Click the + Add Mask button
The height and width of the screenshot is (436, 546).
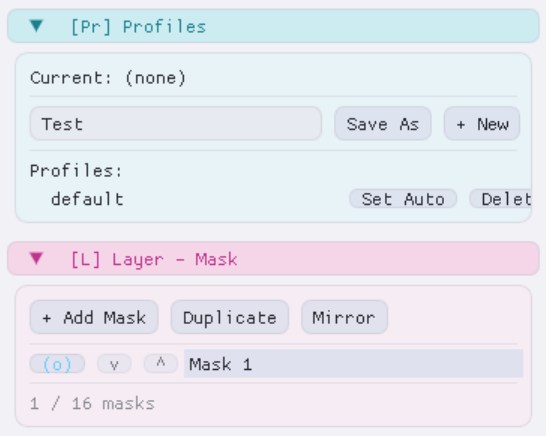click(x=94, y=317)
